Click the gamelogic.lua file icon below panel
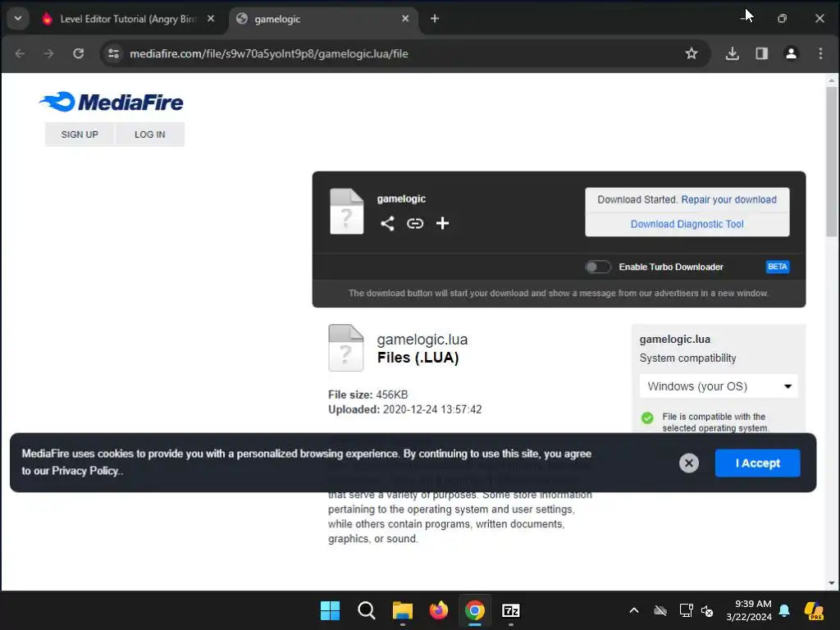 (346, 348)
